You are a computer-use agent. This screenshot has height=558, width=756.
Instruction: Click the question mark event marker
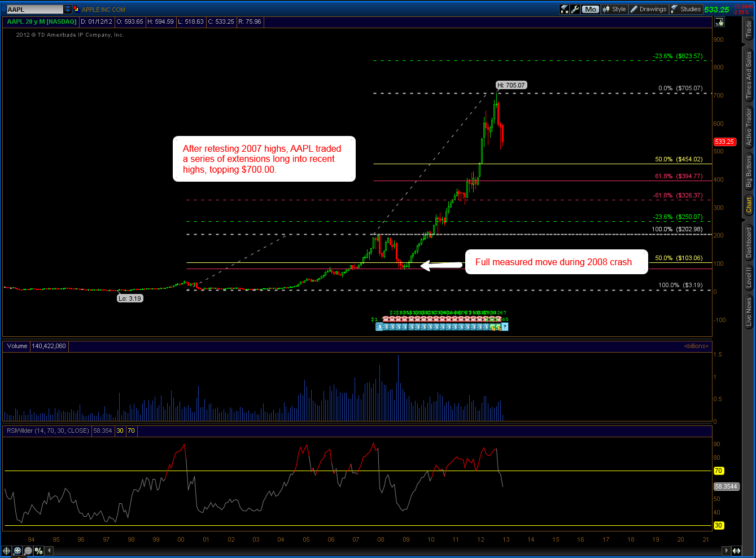point(505,327)
